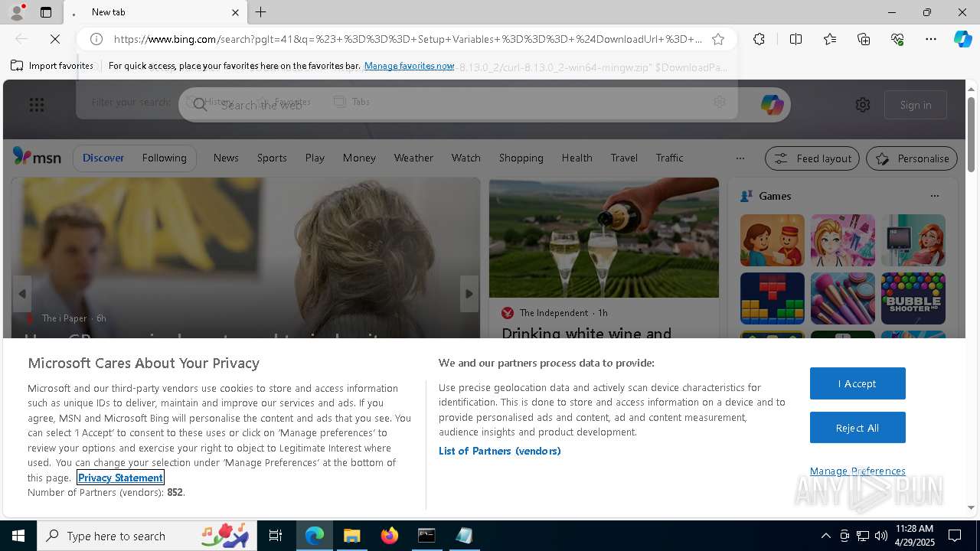Open the tab actions menu icon

(x=46, y=12)
